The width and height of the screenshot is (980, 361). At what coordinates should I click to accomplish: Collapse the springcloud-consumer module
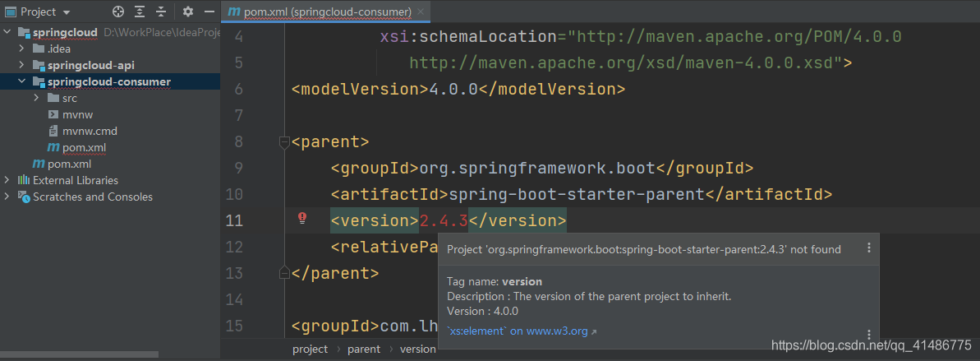(21, 81)
